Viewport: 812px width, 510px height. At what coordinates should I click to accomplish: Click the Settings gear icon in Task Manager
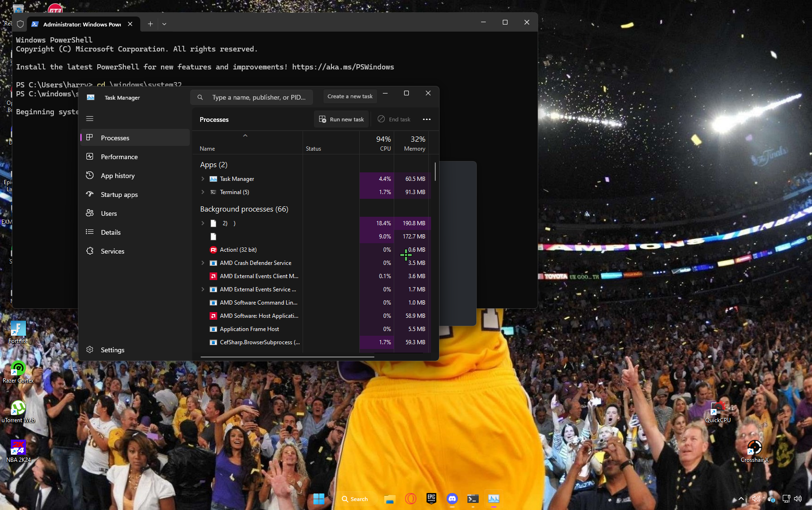tap(90, 350)
